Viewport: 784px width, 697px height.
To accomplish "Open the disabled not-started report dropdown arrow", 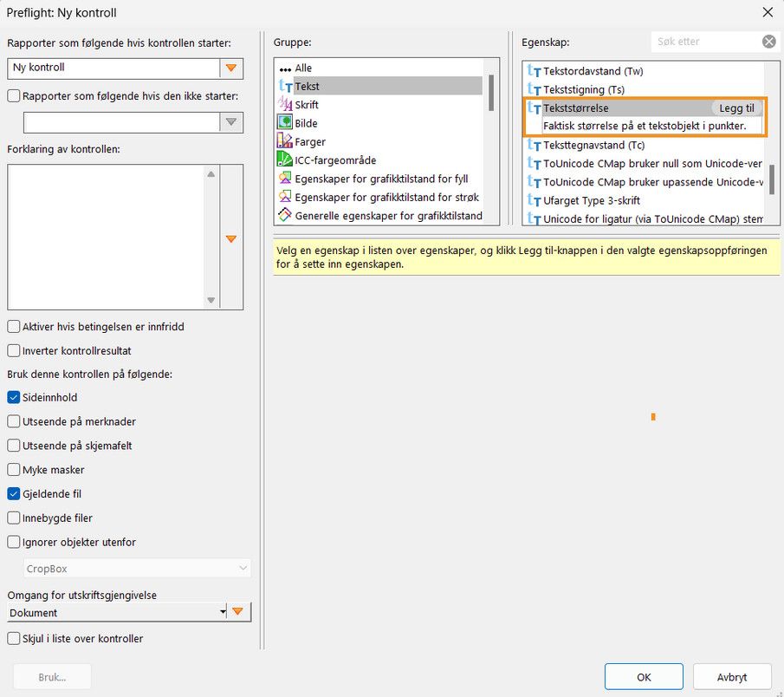I will tap(231, 122).
